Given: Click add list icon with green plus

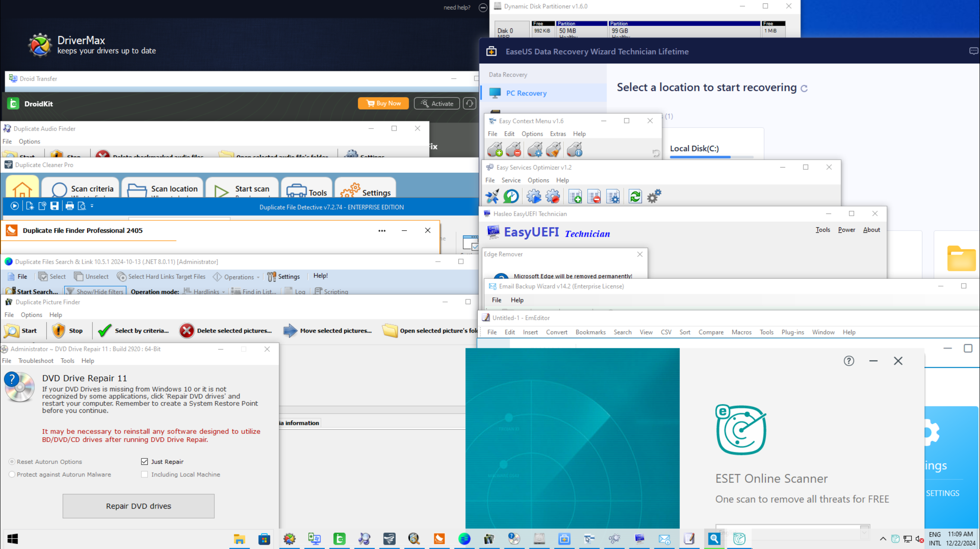Looking at the screenshot, I should coord(575,196).
